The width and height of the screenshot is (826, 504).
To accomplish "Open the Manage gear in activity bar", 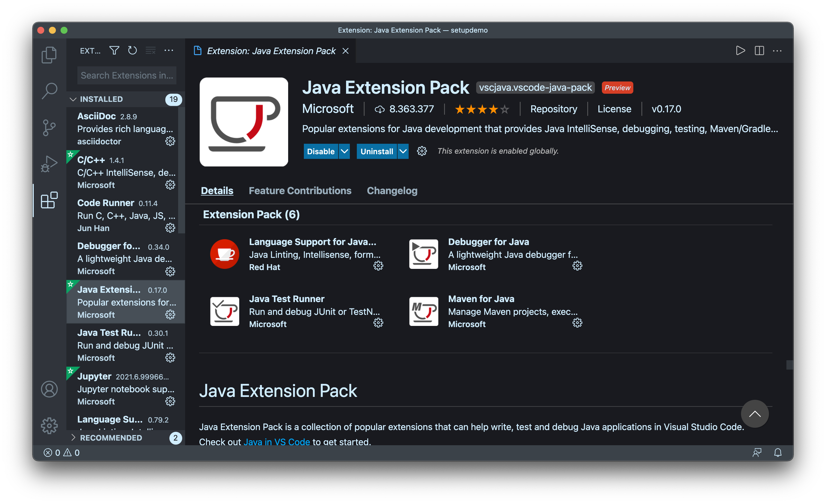I will (49, 426).
